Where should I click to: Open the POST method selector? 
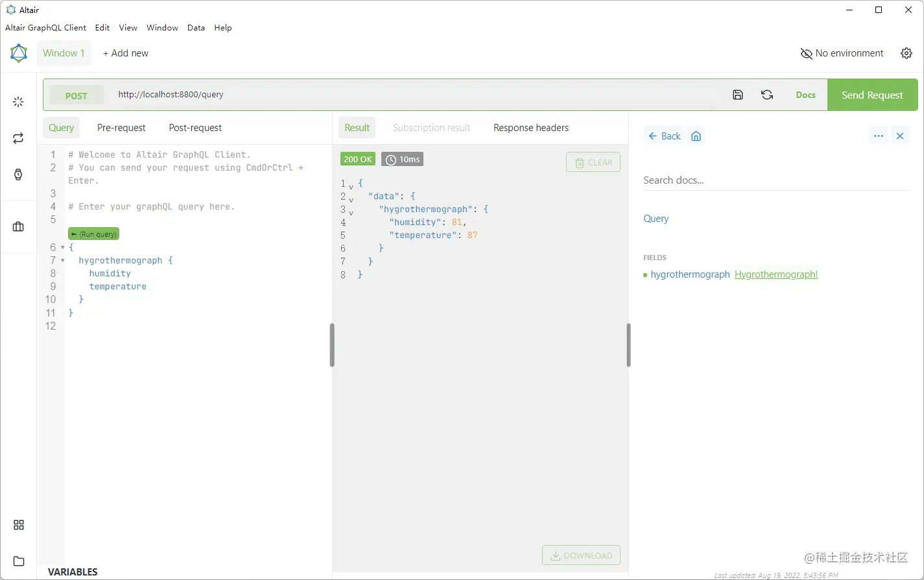coord(76,95)
